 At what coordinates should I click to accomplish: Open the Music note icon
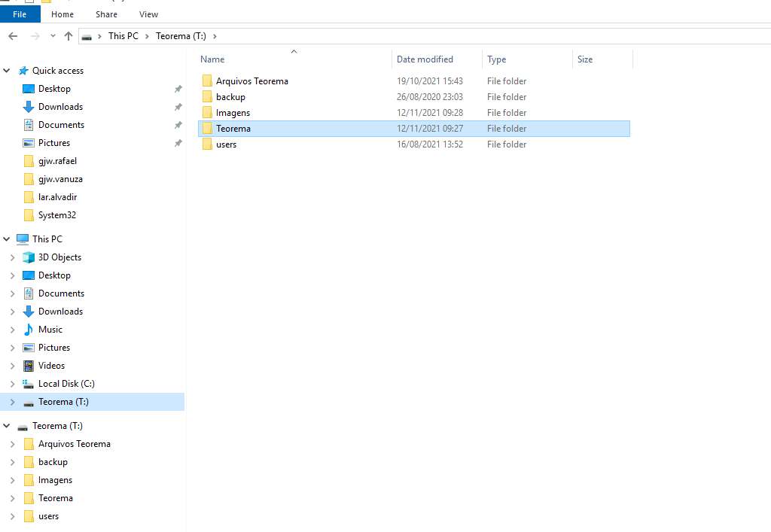29,330
